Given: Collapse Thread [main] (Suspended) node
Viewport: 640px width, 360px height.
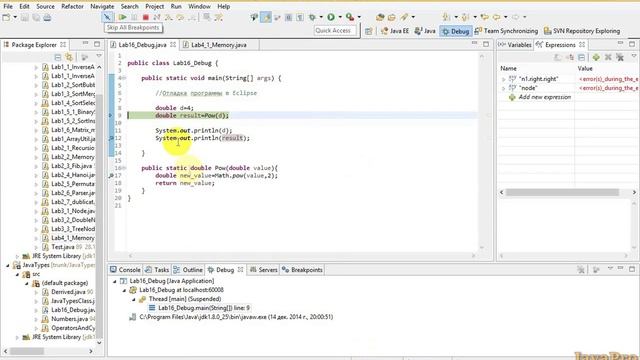Looking at the screenshot, I should tap(134, 300).
